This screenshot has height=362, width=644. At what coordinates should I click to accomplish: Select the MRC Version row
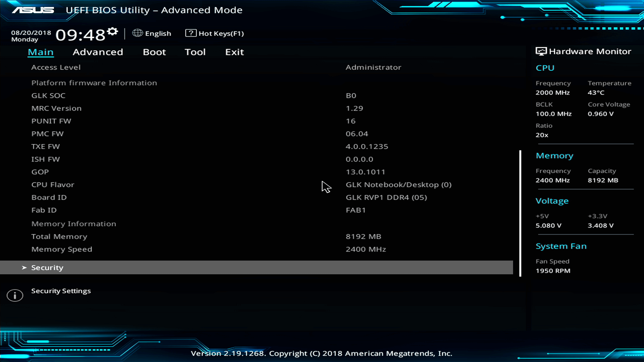coord(56,108)
